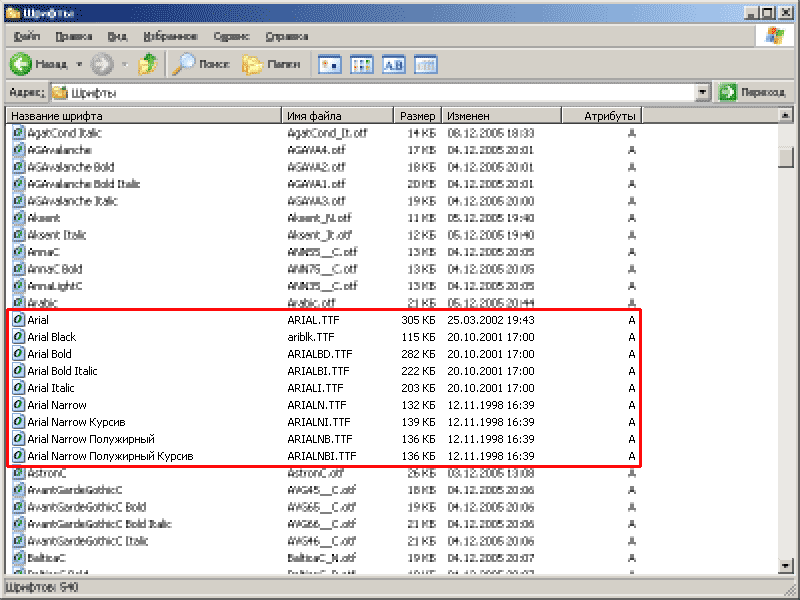The height and width of the screenshot is (600, 800).
Task: Switch to list view icon
Action: pyautogui.click(x=362, y=65)
